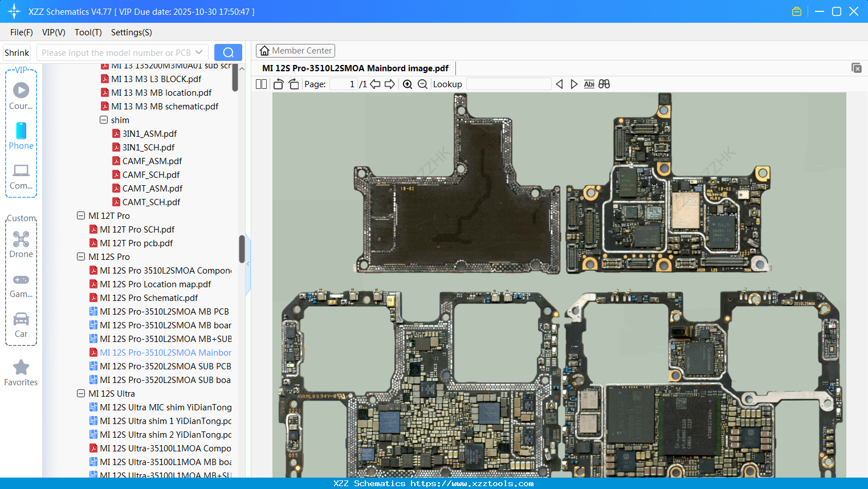Zoom in on the mainboard image

[x=407, y=84]
